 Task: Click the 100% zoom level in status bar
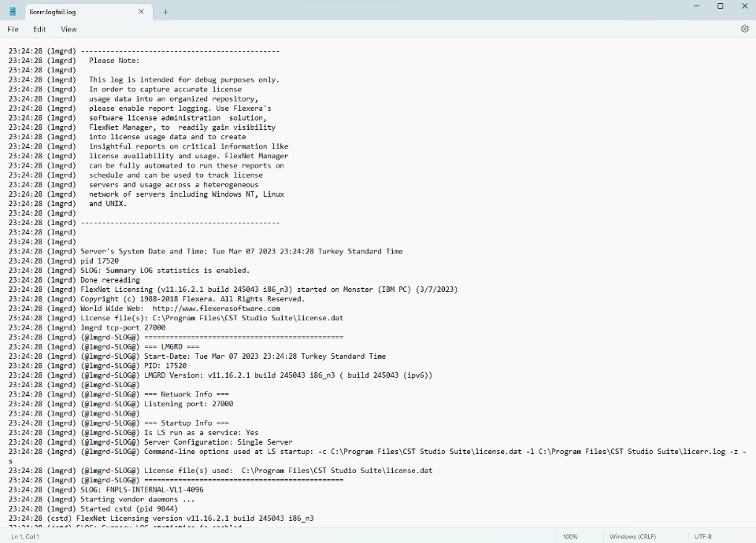570,536
